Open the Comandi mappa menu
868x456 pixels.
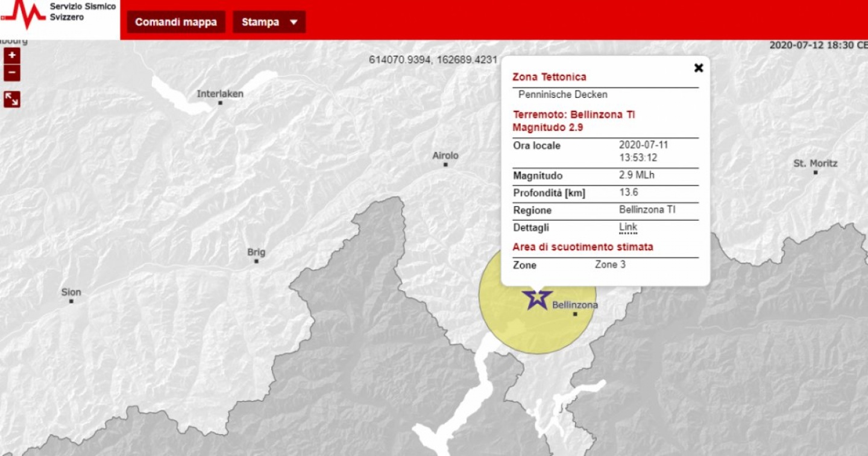tap(176, 22)
